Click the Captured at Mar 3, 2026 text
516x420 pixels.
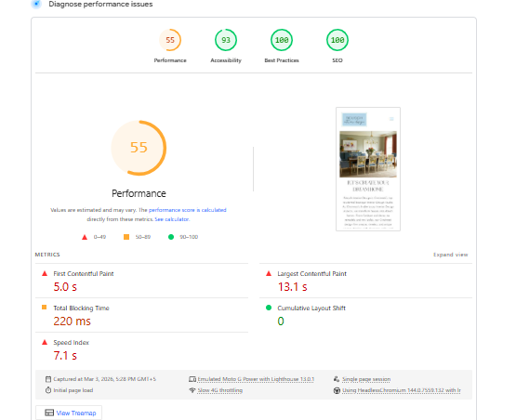pyautogui.click(x=105, y=379)
